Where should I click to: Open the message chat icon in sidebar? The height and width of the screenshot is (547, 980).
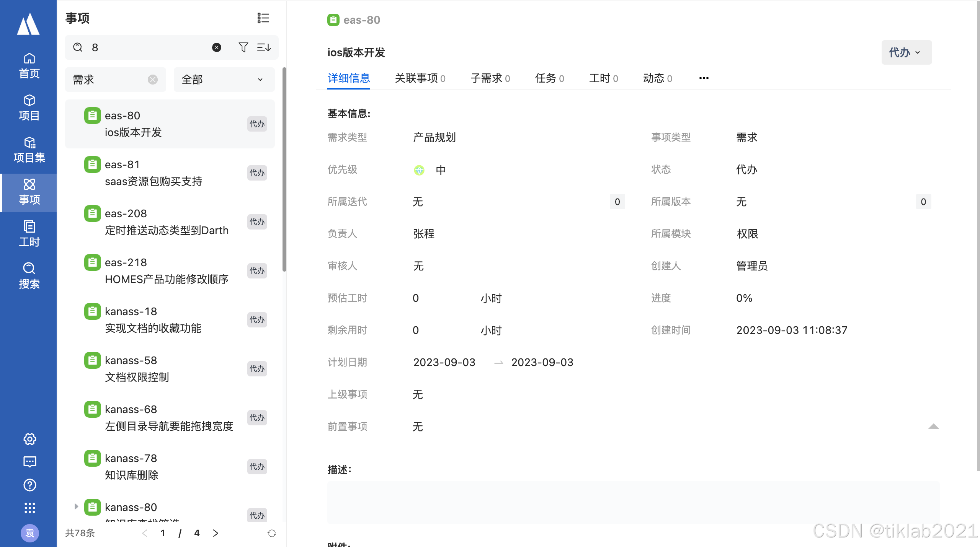29,462
